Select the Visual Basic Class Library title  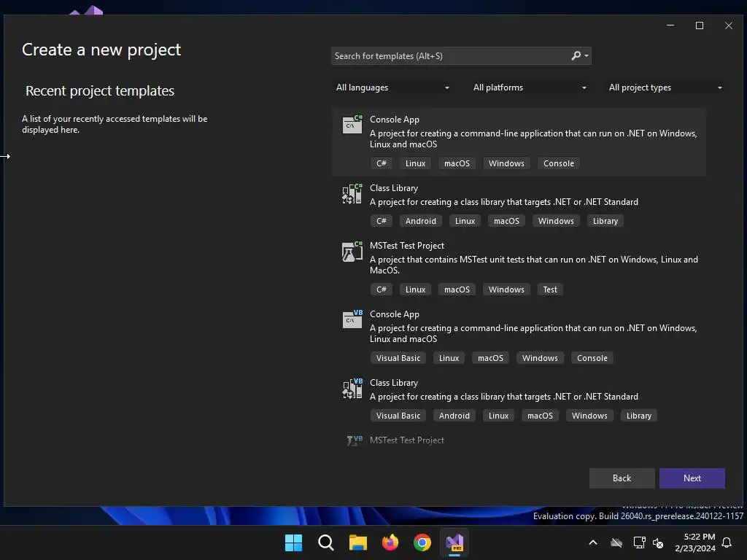tap(394, 383)
